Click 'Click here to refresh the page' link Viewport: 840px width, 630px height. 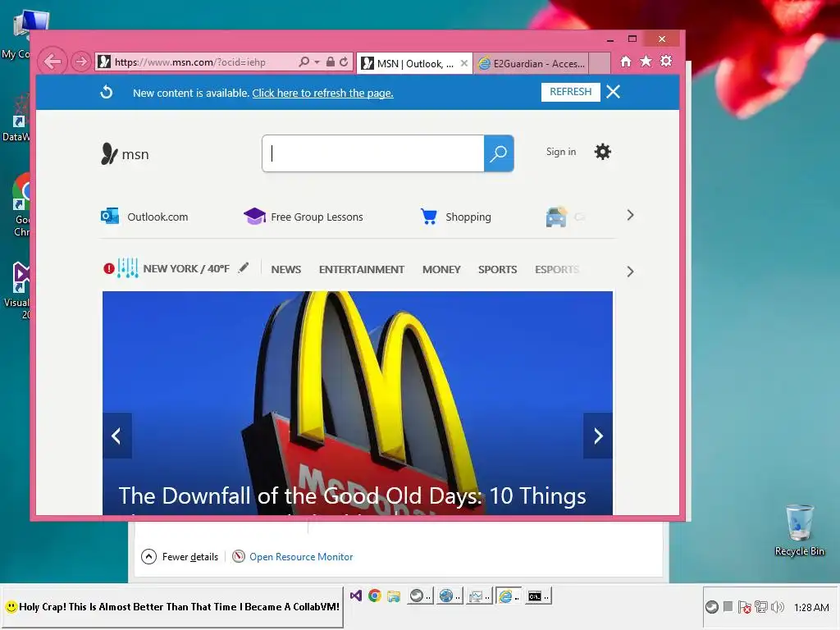pyautogui.click(x=322, y=94)
